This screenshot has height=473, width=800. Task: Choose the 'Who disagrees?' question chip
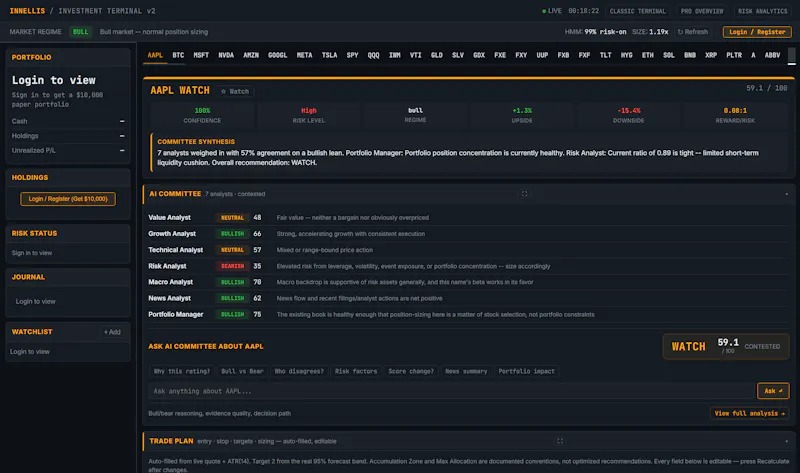pyautogui.click(x=299, y=371)
